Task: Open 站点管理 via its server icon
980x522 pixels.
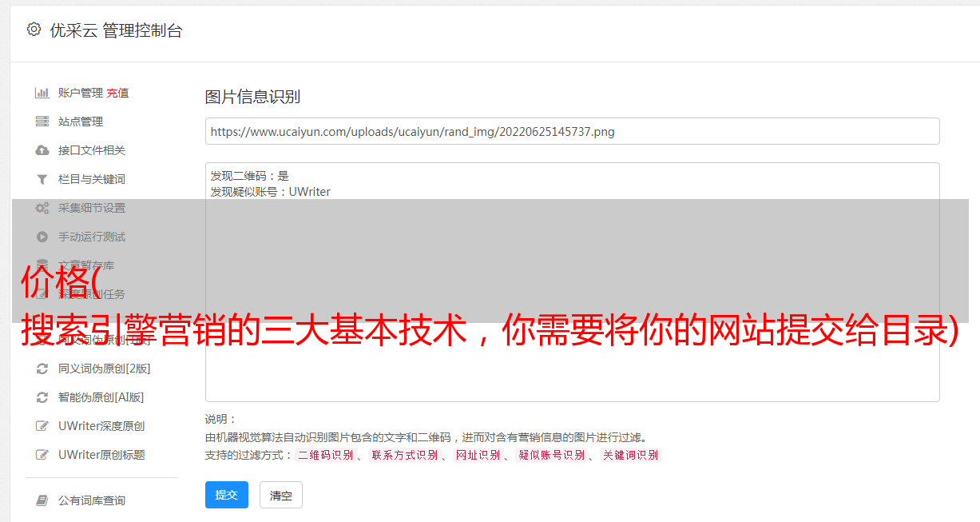Action: coord(42,122)
